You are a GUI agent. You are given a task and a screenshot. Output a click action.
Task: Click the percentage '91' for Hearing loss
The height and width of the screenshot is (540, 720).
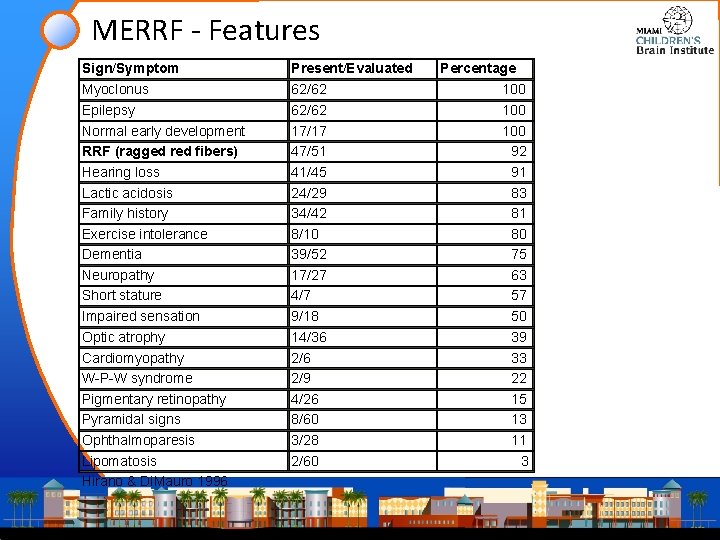pos(518,172)
